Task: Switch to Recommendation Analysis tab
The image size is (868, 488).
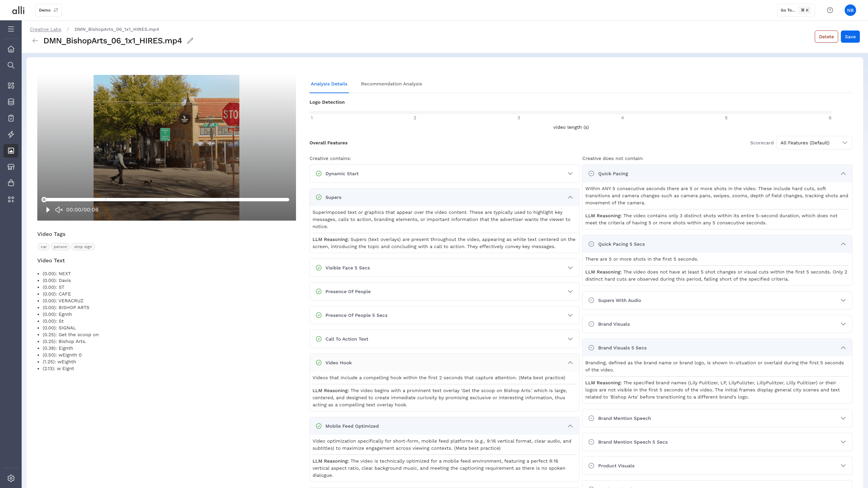Action: click(391, 84)
